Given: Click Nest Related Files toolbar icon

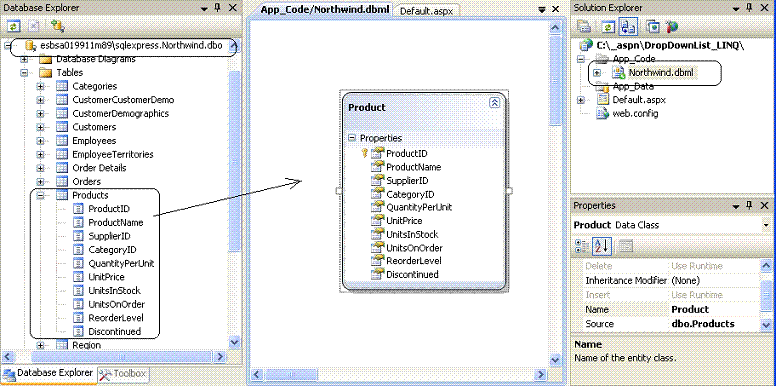Looking at the screenshot, I should [628, 26].
